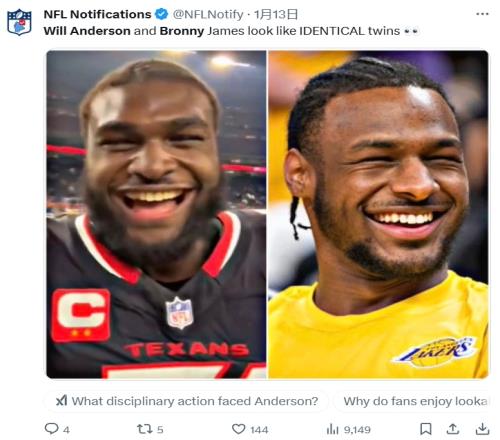Click the 9,149 views count

pyautogui.click(x=357, y=430)
